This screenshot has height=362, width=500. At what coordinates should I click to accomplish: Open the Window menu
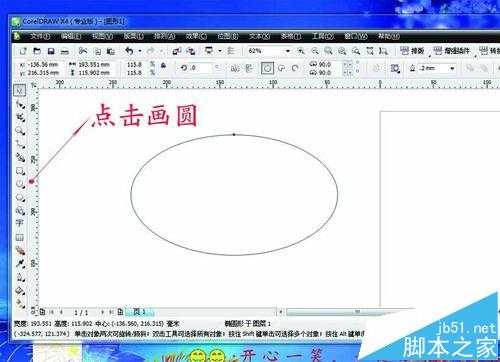click(x=356, y=36)
